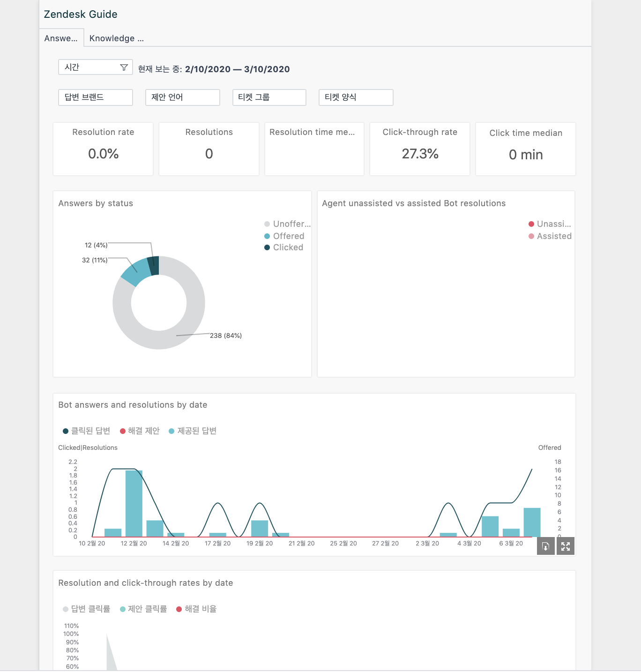Open the Knowledge tab
The width and height of the screenshot is (641, 672).
(x=117, y=38)
